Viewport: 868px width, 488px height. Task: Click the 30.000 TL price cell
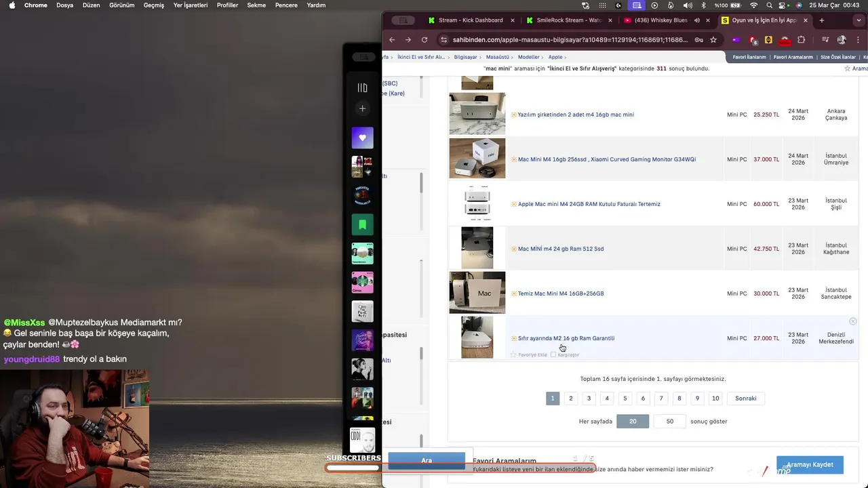766,293
